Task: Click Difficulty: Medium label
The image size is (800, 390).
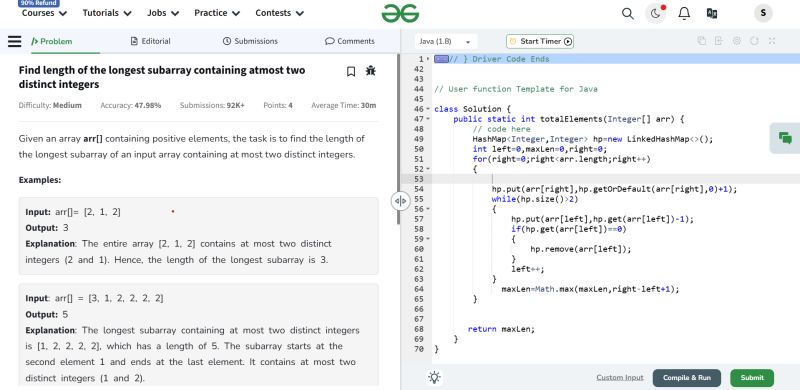Action: (50, 106)
